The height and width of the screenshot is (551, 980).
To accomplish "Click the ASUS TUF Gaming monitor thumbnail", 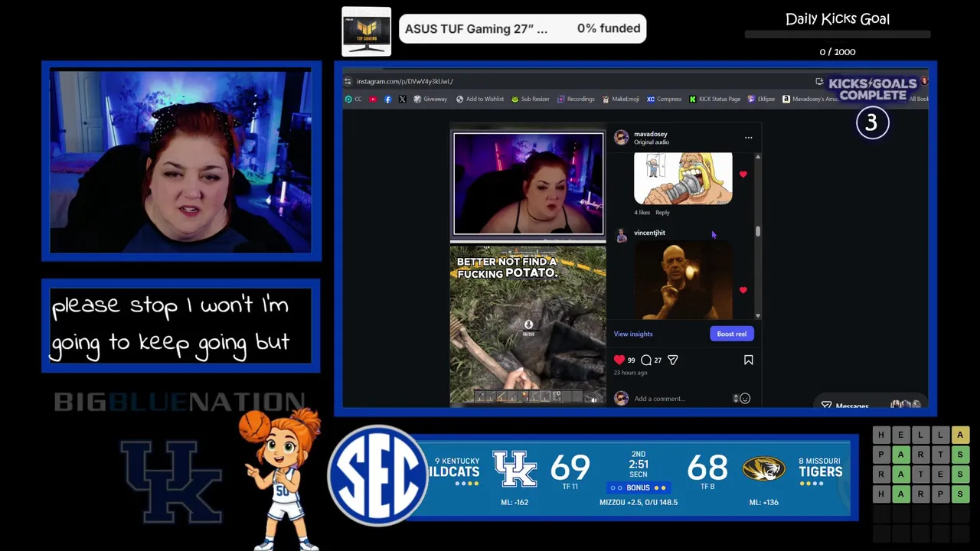I will coord(366,31).
